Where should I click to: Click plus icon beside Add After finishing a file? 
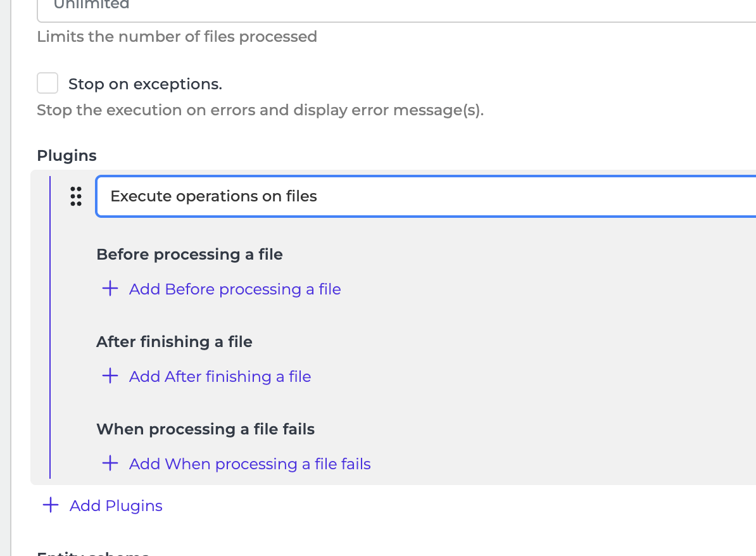coord(110,376)
